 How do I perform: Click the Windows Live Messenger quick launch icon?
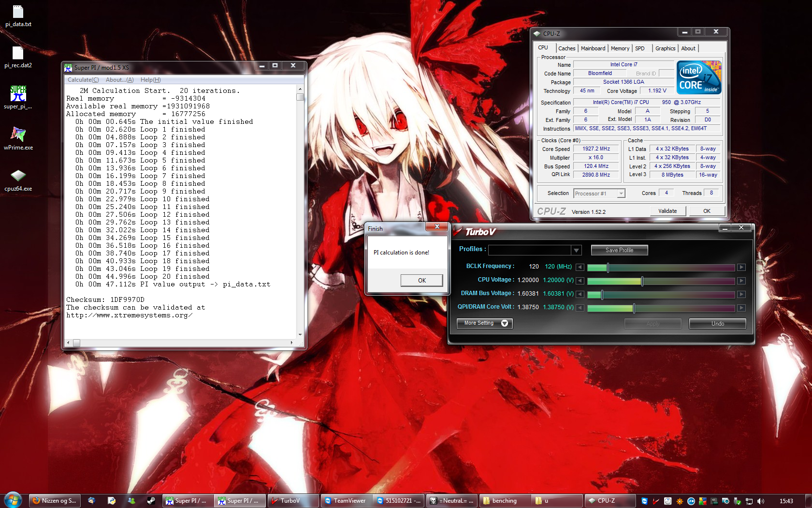[x=131, y=501]
